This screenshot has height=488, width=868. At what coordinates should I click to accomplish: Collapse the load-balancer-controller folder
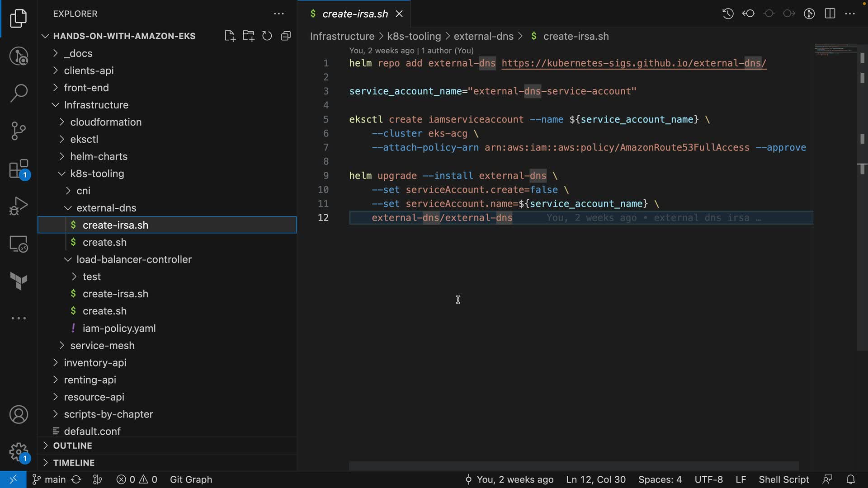[134, 259]
